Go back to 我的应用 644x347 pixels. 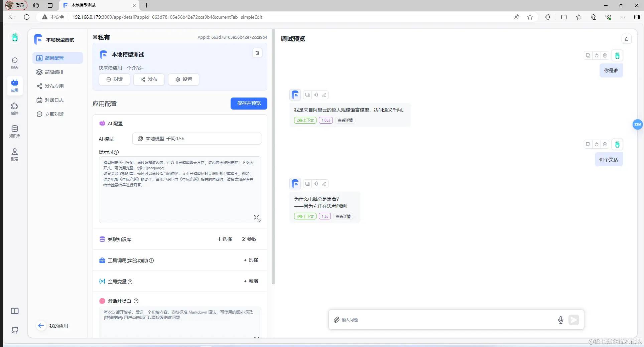(53, 326)
